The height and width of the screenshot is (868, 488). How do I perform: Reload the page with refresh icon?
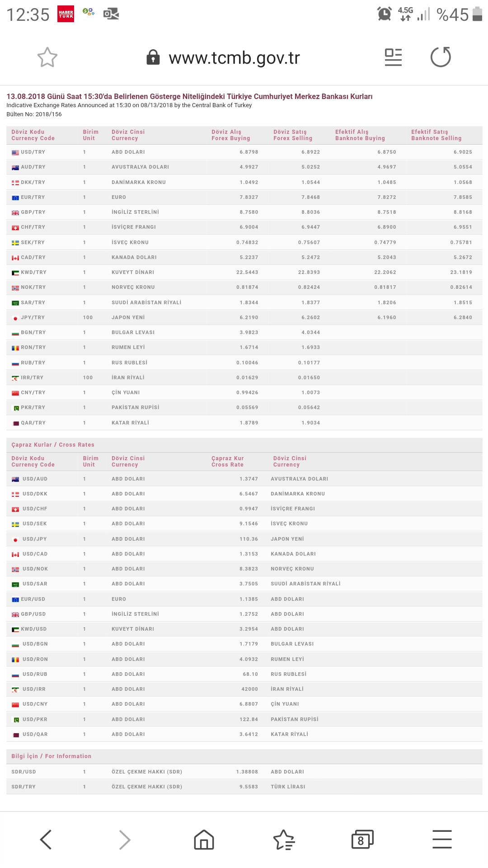point(441,57)
